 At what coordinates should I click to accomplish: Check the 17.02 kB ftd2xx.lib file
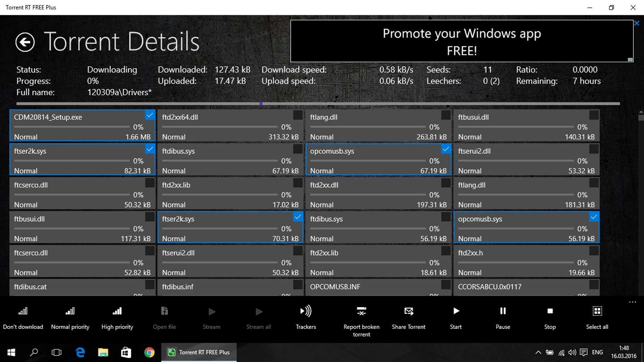(x=298, y=183)
